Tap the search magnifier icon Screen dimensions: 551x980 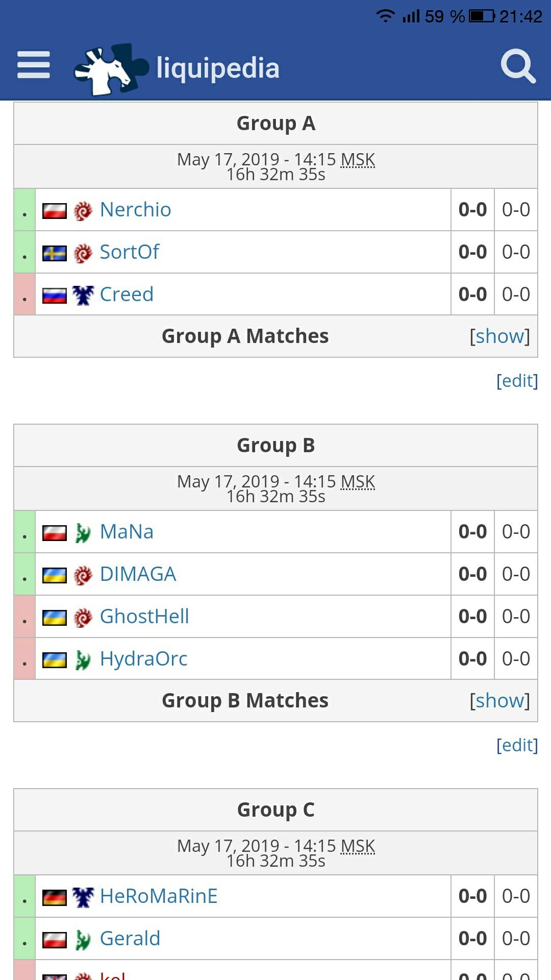518,66
